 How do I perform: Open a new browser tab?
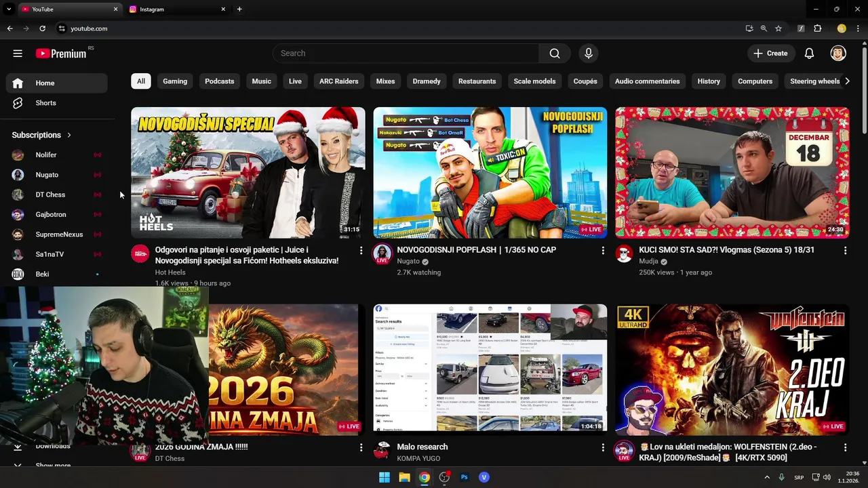239,9
